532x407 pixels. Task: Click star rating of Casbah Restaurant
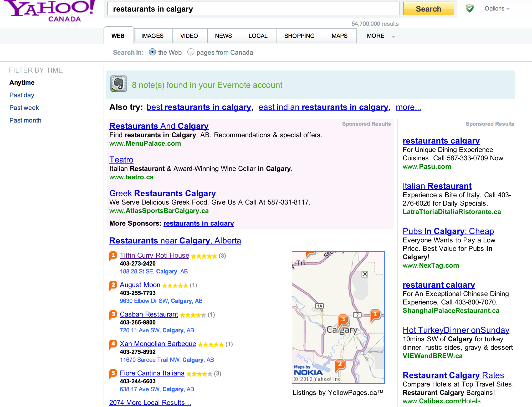coord(193,315)
